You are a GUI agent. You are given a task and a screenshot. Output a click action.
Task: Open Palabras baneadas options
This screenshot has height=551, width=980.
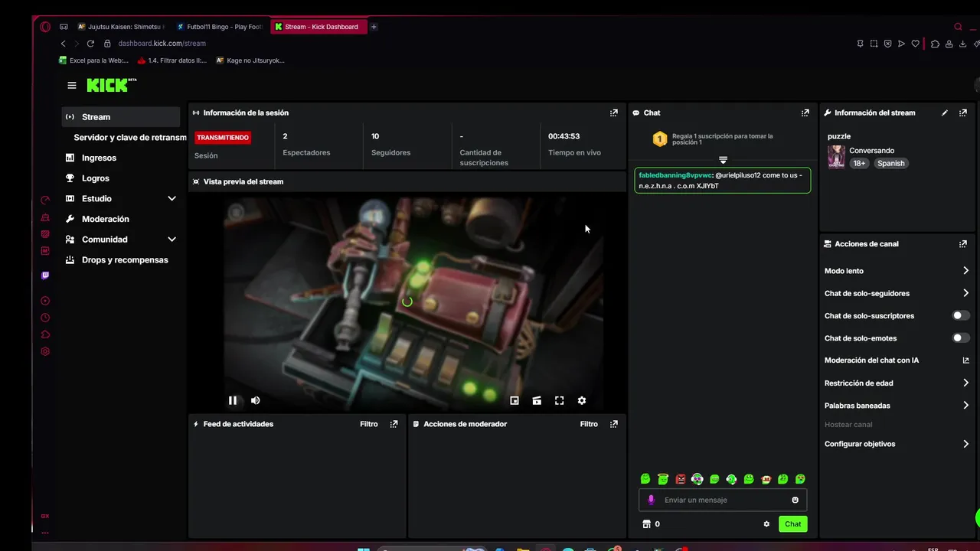click(x=965, y=406)
